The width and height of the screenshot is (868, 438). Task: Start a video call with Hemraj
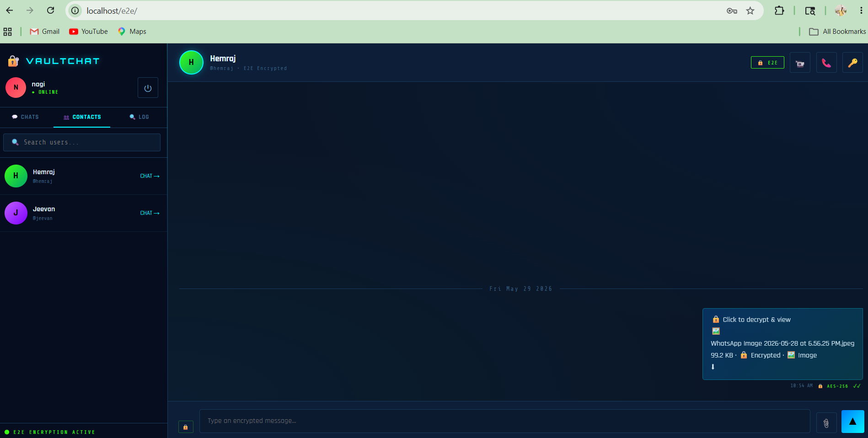tap(800, 63)
